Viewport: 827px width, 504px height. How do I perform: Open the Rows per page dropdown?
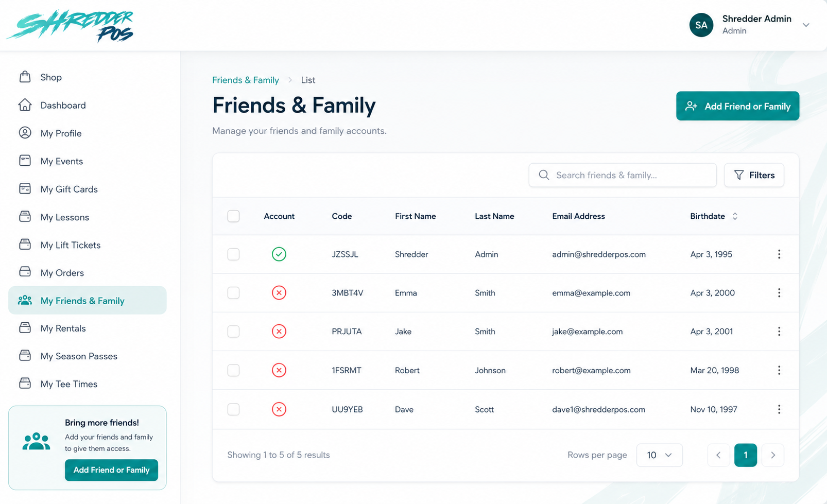(x=659, y=455)
